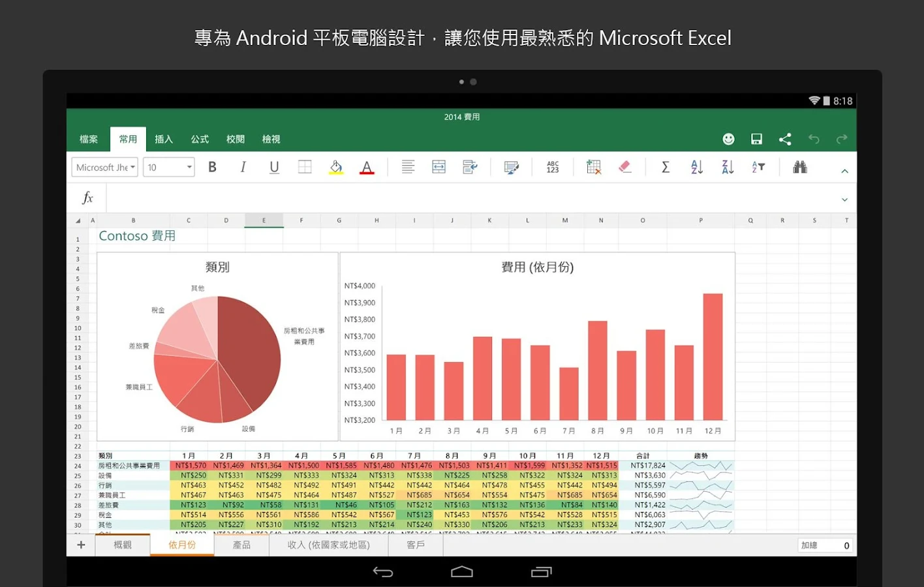
Task: Select the Find binoculars icon
Action: [800, 167]
